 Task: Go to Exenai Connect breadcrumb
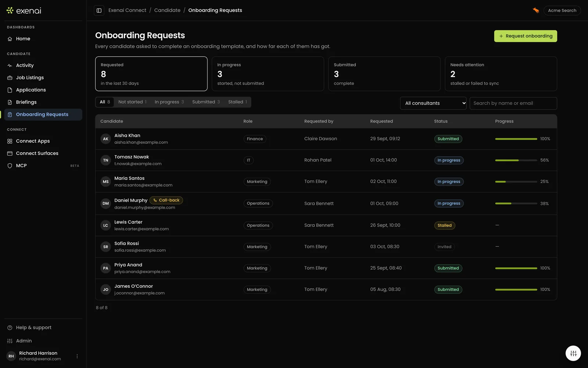[127, 10]
